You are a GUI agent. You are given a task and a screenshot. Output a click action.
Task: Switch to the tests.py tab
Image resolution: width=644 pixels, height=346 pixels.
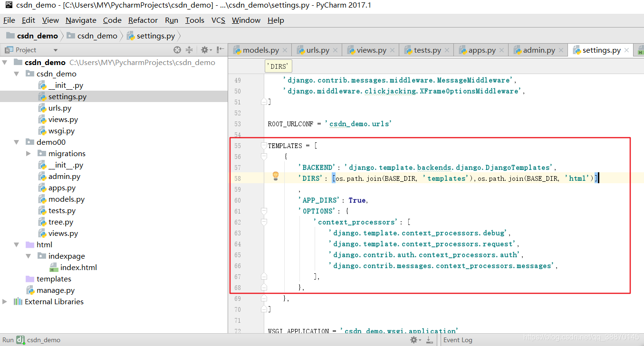tap(427, 50)
